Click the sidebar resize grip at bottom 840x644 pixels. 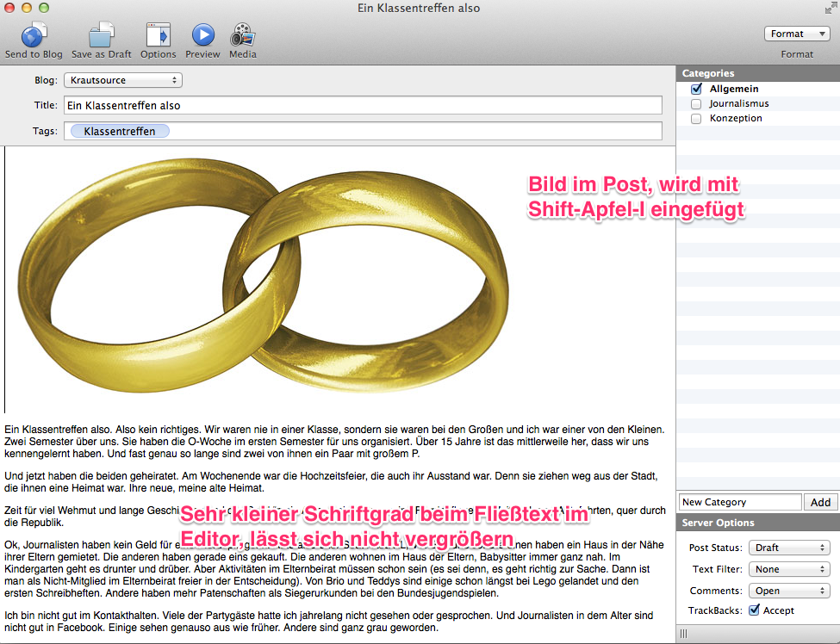pos(683,634)
